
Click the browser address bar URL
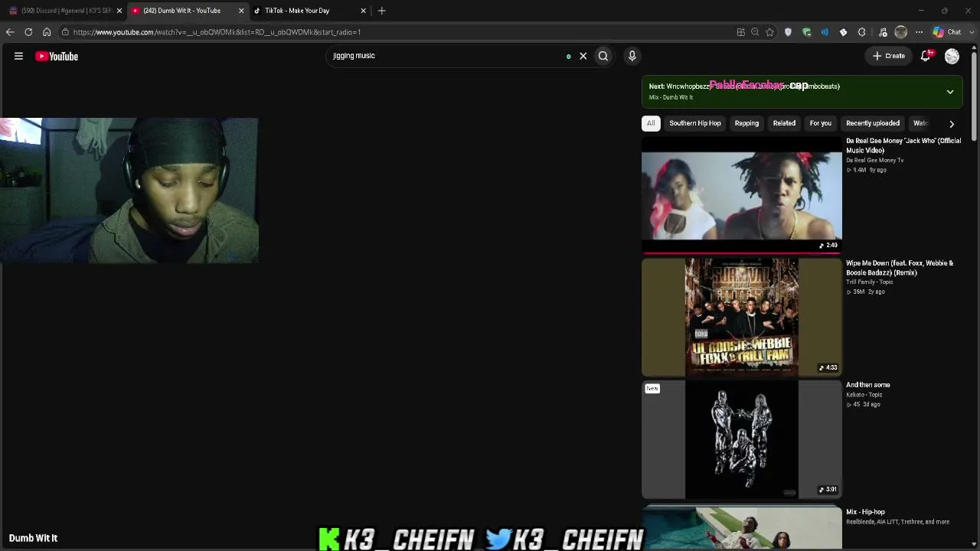[217, 32]
